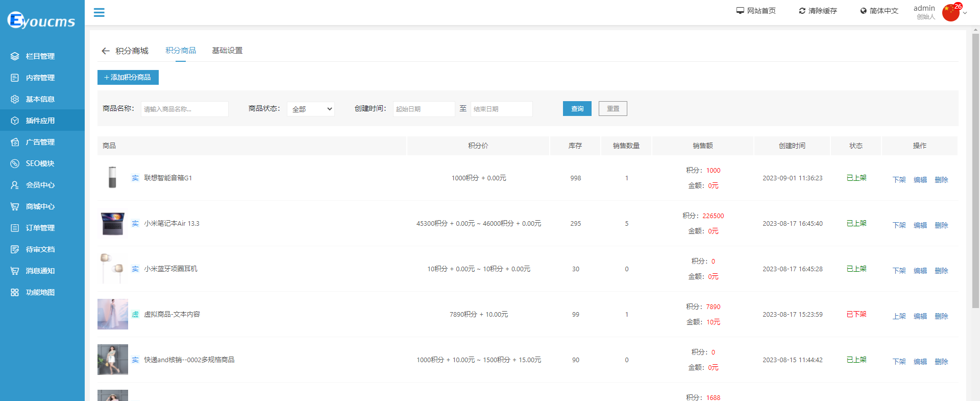Click 编辑 for 联想智能音箱G1
Screen dimensions: 980x401
click(x=920, y=180)
